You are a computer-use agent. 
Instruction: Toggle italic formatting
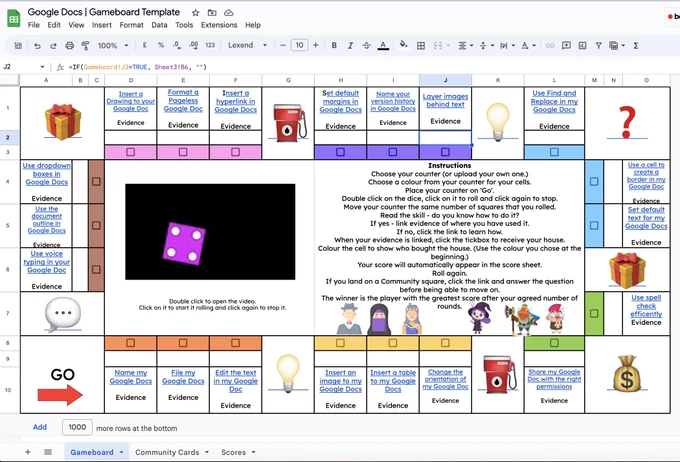point(350,45)
